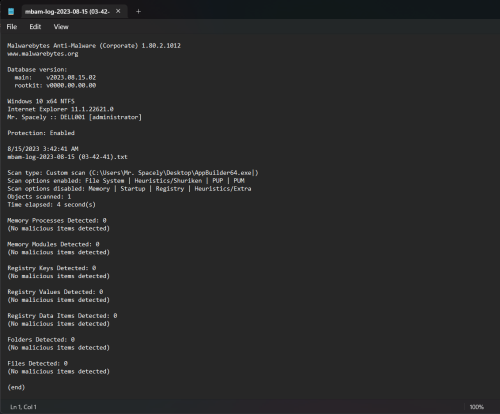500x414 pixels.
Task: Click on the Malwarebytes Anti-Malware title line
Action: (94, 46)
